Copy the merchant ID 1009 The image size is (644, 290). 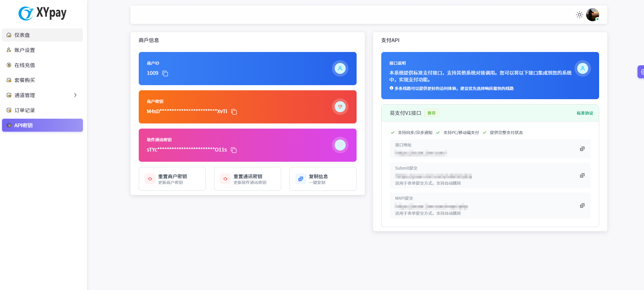click(x=165, y=74)
